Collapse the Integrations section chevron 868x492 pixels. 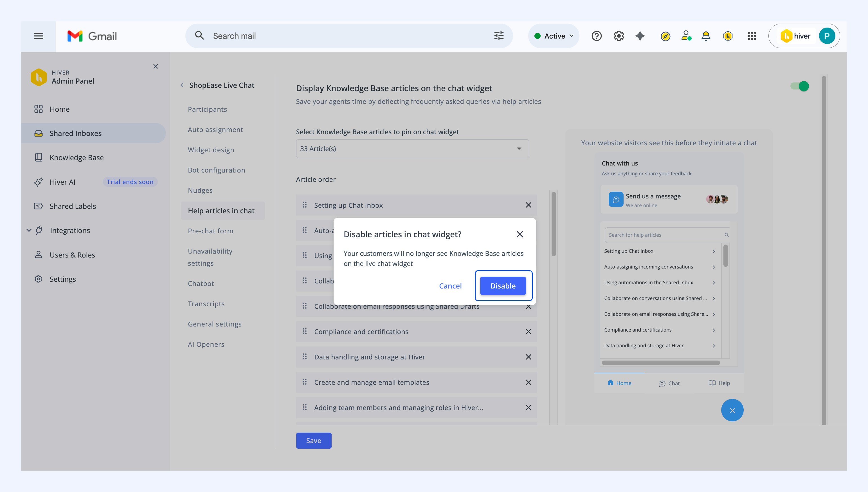tap(29, 231)
